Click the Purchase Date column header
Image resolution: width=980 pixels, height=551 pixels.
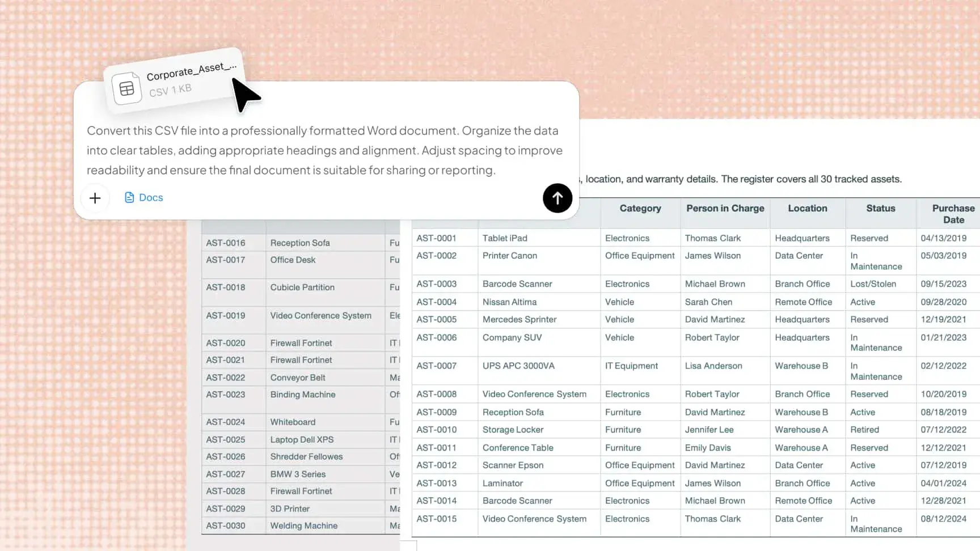tap(953, 214)
